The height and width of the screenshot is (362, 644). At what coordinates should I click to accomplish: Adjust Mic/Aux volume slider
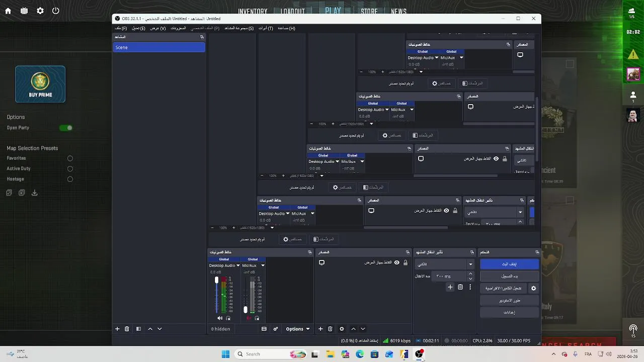point(246,295)
